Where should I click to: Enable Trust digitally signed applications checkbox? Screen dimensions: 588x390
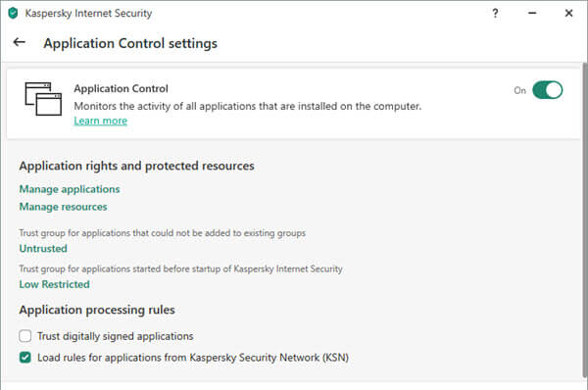pos(25,336)
